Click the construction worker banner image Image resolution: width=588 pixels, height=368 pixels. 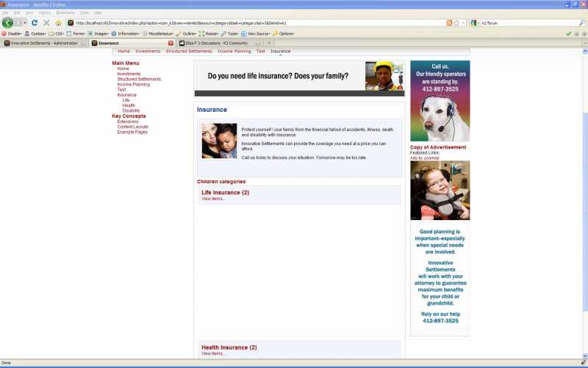384,76
